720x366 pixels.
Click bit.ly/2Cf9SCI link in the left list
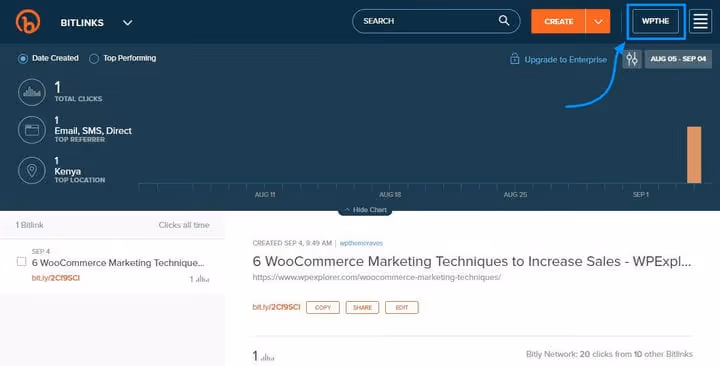[x=56, y=278]
